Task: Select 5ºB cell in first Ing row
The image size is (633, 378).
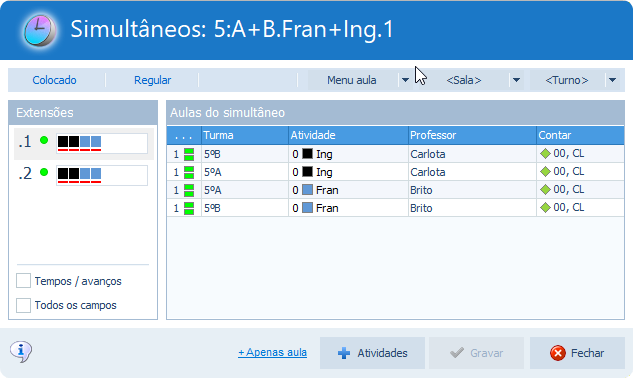Action: (x=245, y=154)
